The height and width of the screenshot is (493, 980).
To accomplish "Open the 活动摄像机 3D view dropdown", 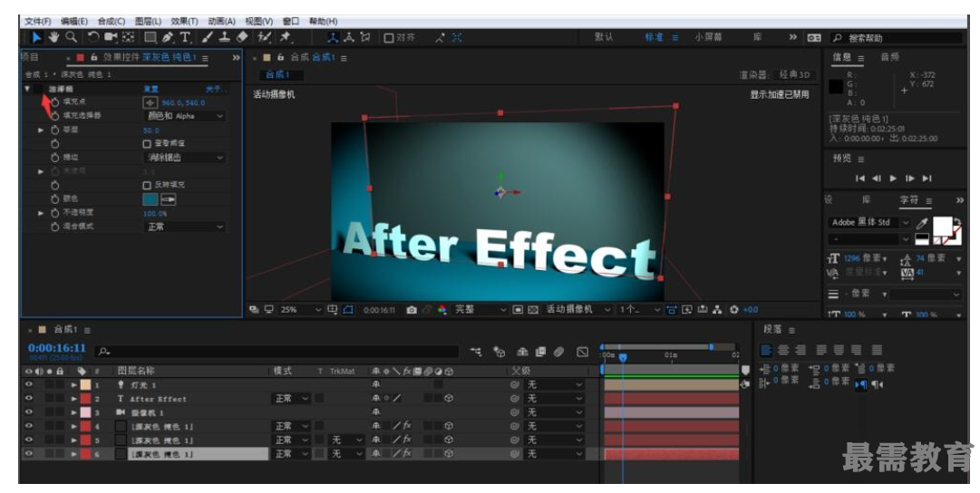I will [578, 310].
